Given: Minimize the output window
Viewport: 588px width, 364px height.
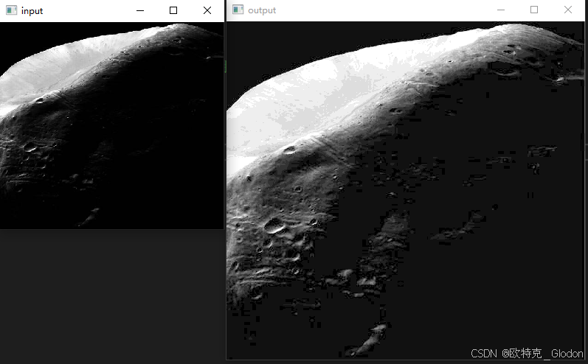Looking at the screenshot, I should point(501,10).
